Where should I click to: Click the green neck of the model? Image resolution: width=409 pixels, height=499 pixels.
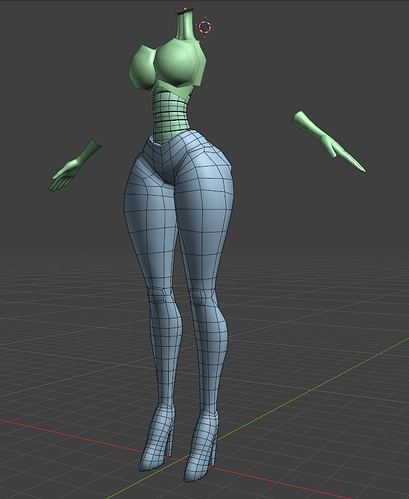point(184,25)
